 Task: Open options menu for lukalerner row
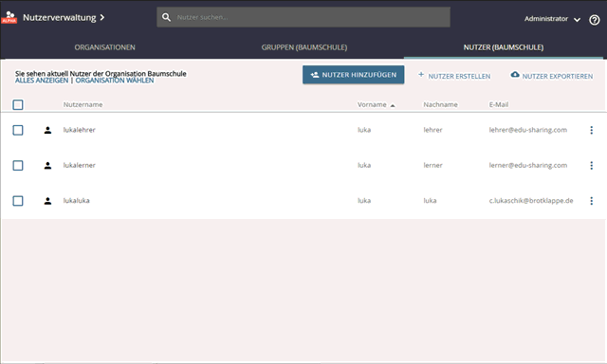click(591, 166)
